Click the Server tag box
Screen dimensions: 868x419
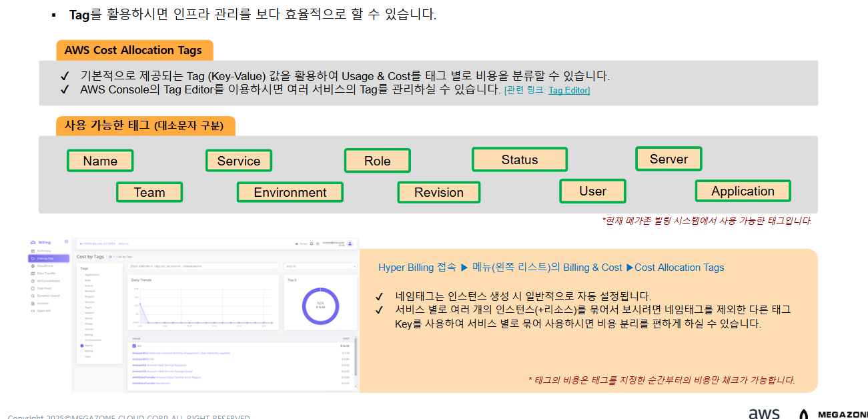pos(669,159)
